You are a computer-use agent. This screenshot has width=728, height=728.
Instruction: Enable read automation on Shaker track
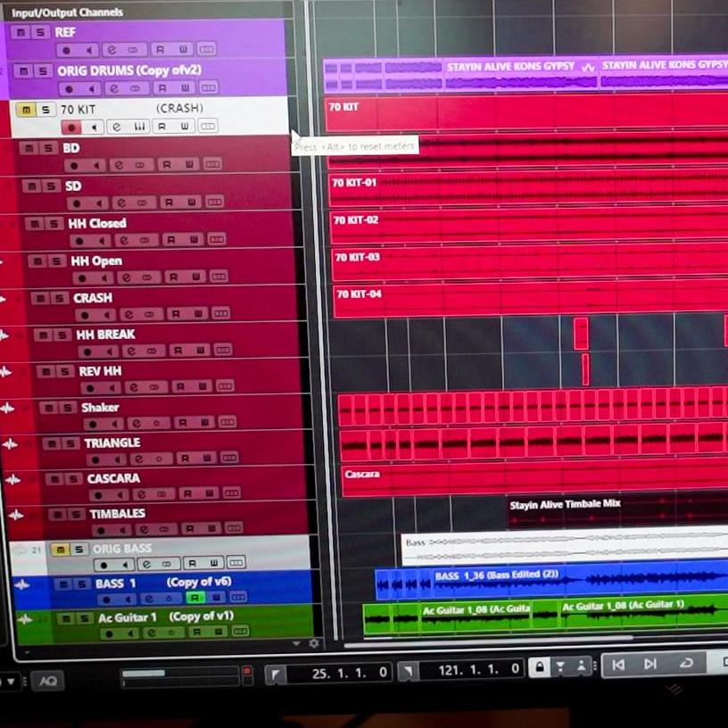pyautogui.click(x=183, y=423)
